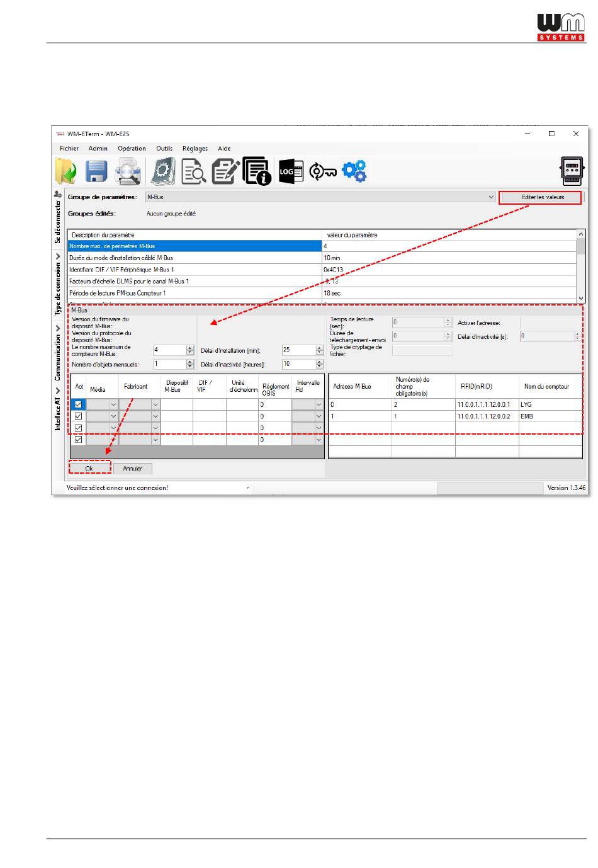598x868 pixels.
Task: Select row 'Durée du mode d'installation câblé M-Bus'
Action: coord(322,258)
